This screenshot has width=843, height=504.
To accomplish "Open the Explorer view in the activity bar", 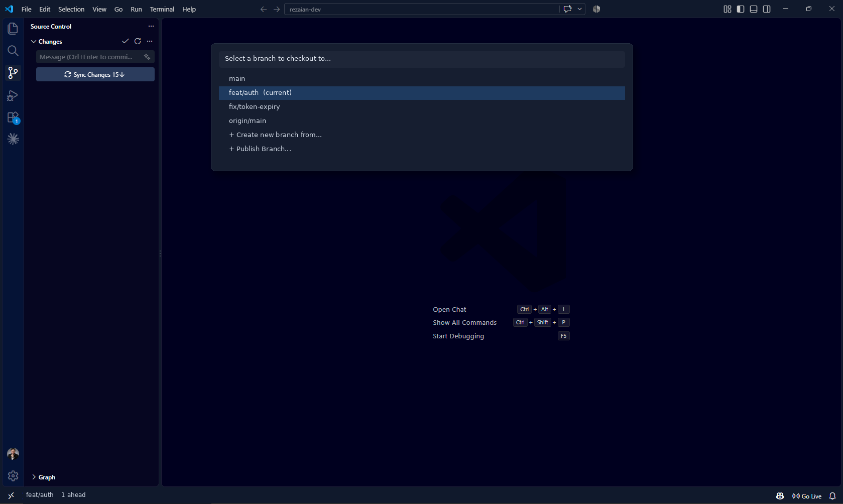I will [x=13, y=29].
